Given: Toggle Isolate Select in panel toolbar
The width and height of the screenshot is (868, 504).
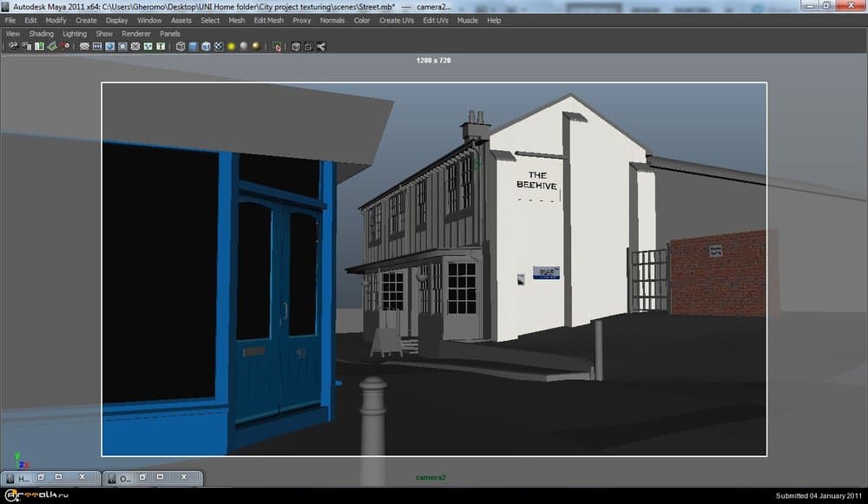Looking at the screenshot, I should click(x=277, y=47).
